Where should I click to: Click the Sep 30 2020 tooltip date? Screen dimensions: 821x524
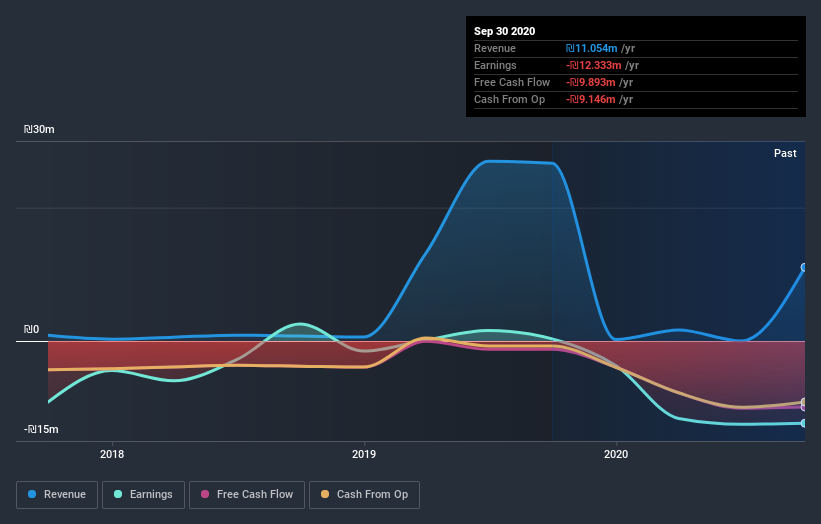[504, 31]
